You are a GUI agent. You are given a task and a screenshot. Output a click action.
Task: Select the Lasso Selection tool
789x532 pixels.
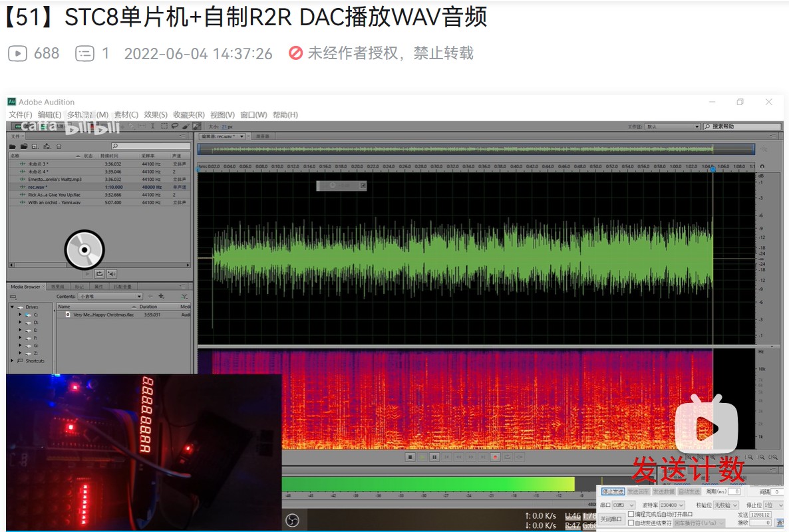[174, 126]
